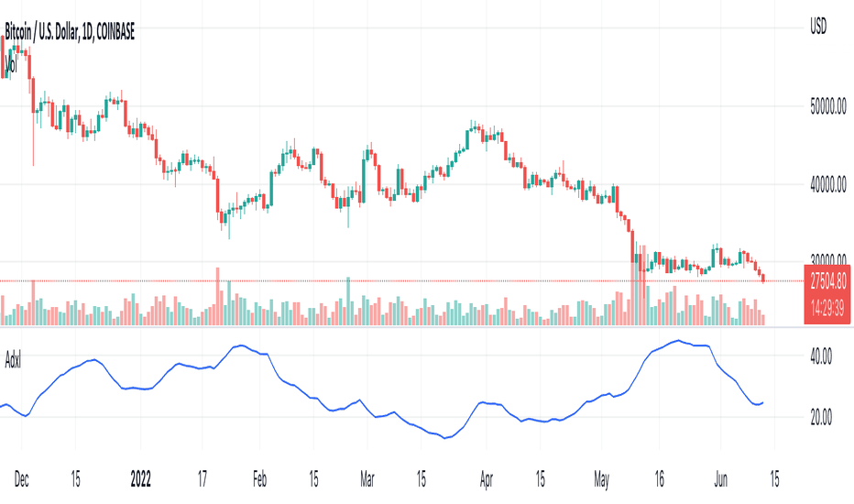Select the Apr label on time axis

tap(487, 479)
